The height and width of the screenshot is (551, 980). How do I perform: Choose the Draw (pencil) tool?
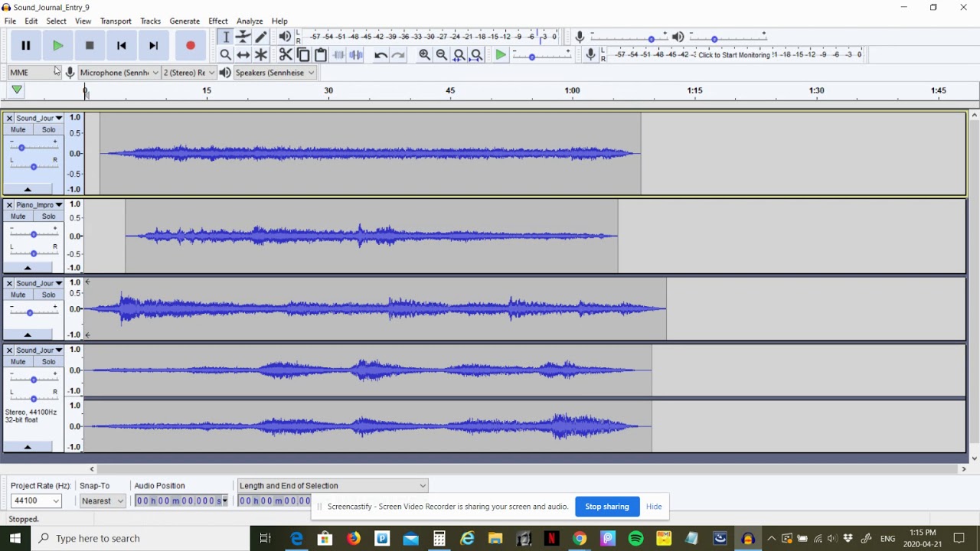[x=261, y=37]
